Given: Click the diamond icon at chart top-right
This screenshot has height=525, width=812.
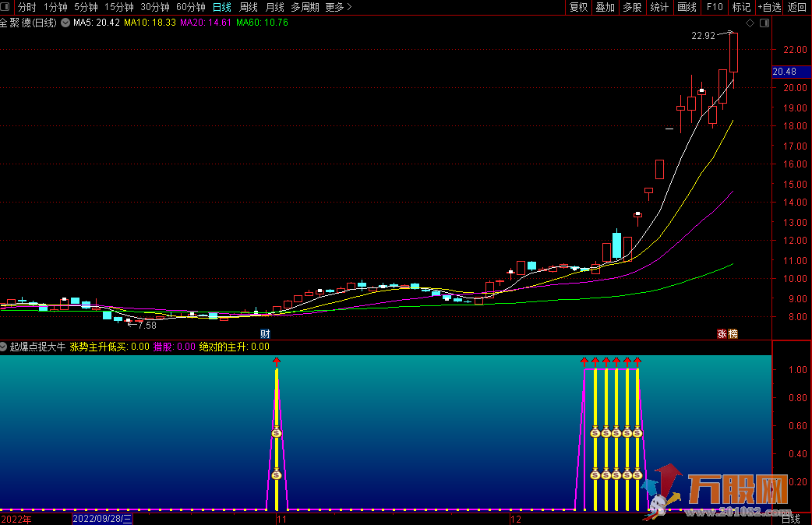Looking at the screenshot, I should point(750,24).
